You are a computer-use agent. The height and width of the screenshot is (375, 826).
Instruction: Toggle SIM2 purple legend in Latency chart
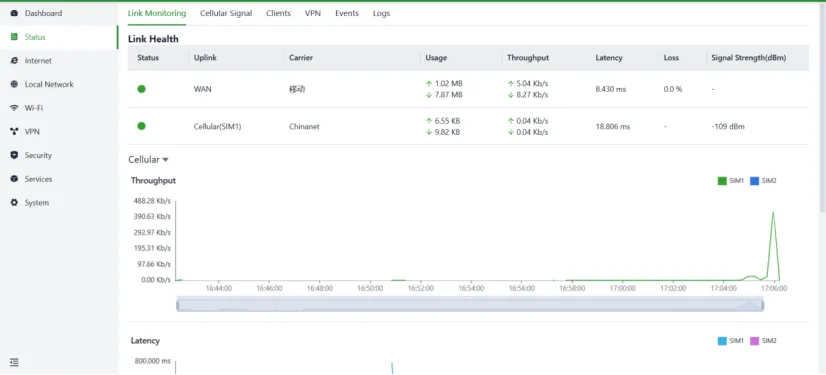point(763,341)
